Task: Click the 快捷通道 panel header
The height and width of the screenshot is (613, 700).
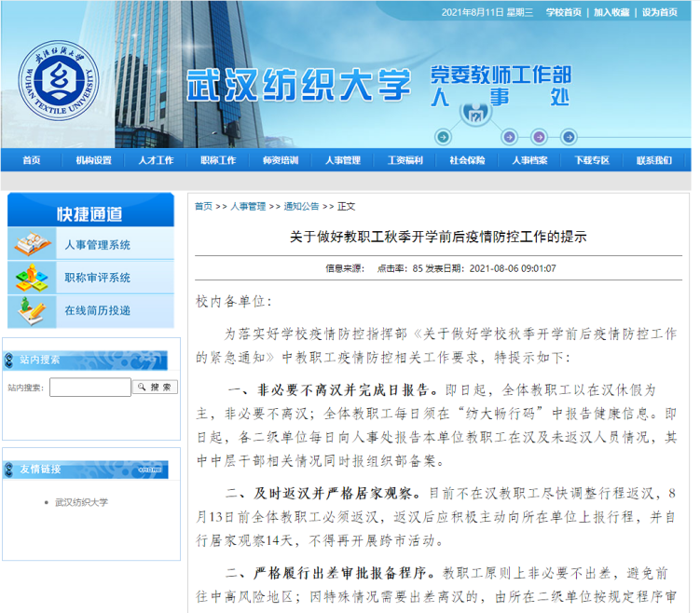Action: [x=90, y=210]
